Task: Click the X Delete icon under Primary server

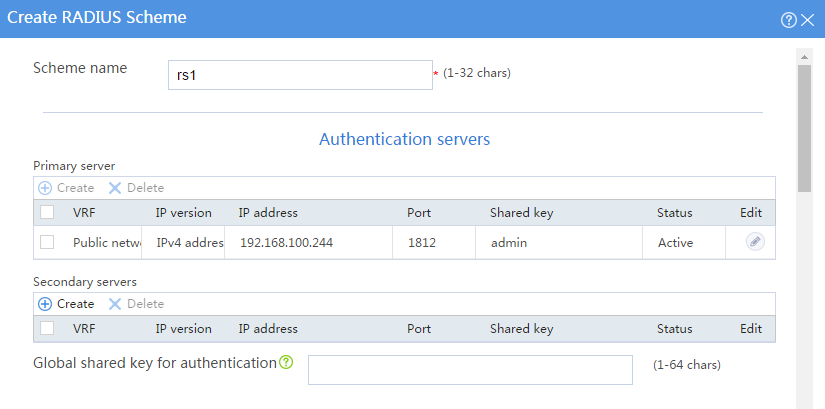Action: 115,188
